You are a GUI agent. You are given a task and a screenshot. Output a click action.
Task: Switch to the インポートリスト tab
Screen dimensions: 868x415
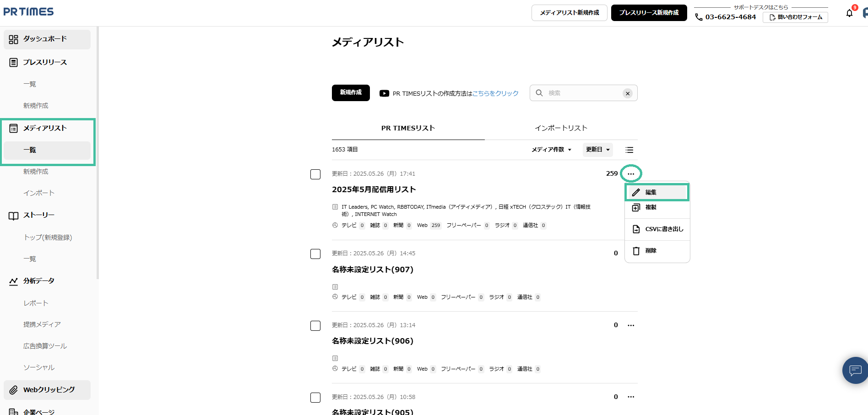pos(561,128)
